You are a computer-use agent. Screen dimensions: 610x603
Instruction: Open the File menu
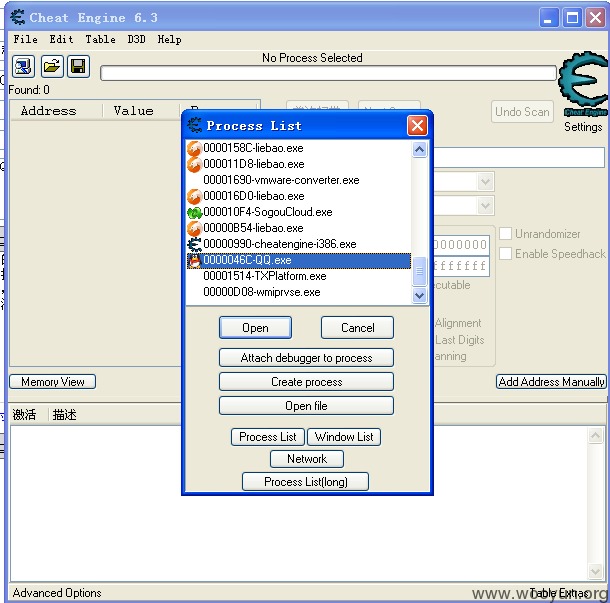(25, 39)
